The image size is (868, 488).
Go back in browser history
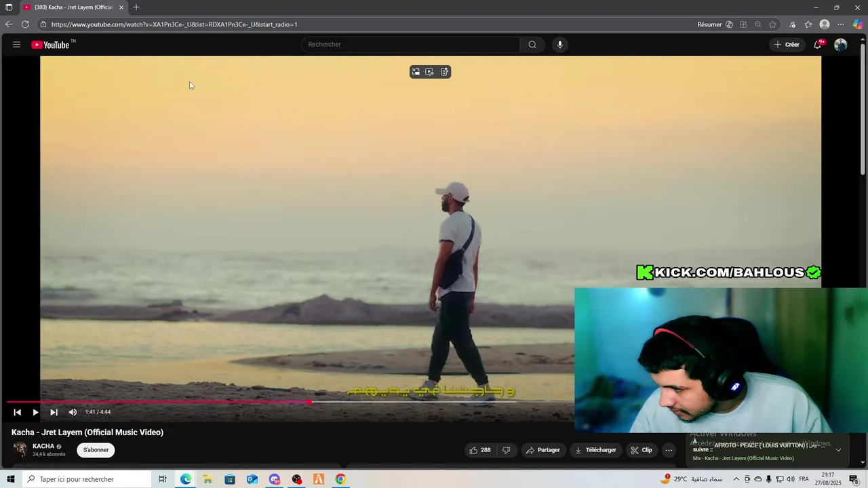click(x=9, y=24)
